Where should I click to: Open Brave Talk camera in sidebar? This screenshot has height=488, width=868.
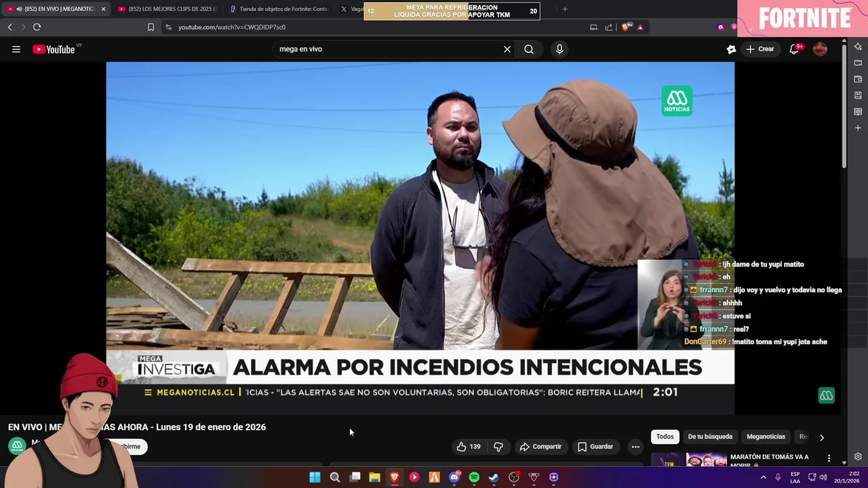point(858,63)
